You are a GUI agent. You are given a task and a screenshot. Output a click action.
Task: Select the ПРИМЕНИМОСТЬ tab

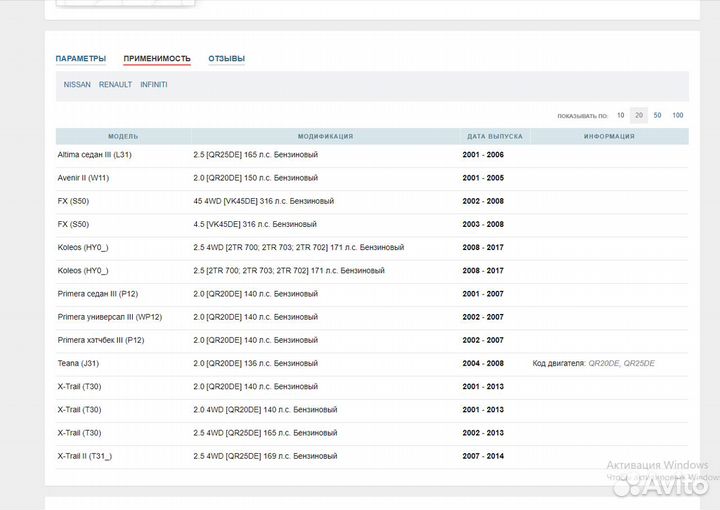(x=157, y=59)
